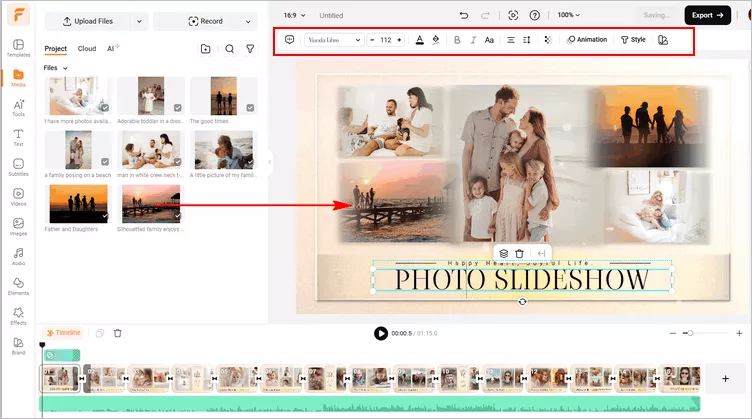Open text alignment options
This screenshot has width=752, height=419.
pyautogui.click(x=511, y=40)
